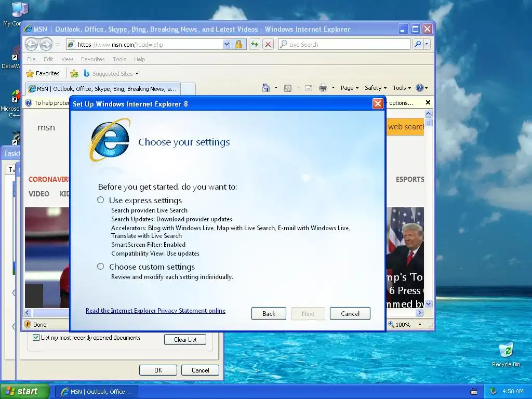Viewport: 532px width, 399px height.
Task: Open the IE Privacy Statement online link
Action: pos(155,311)
